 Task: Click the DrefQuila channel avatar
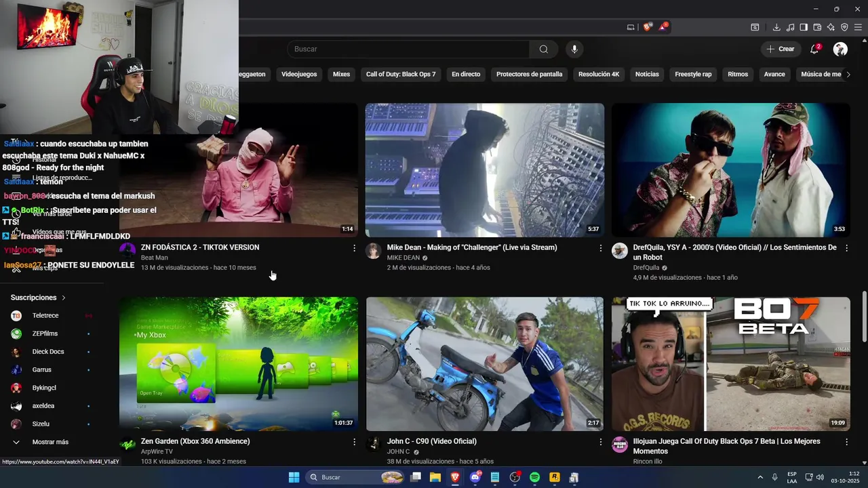620,251
